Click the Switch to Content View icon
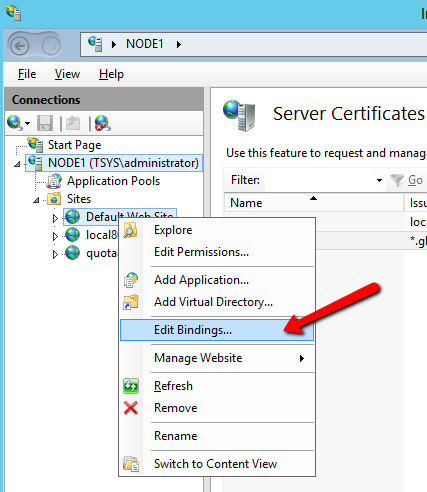Viewport: 427px width, 492px height. coord(131,464)
